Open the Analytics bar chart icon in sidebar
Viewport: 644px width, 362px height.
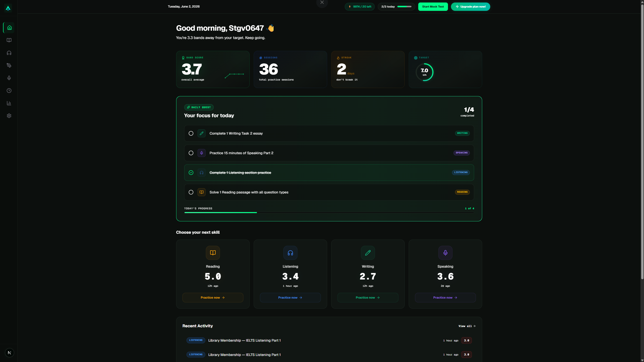pyautogui.click(x=9, y=103)
